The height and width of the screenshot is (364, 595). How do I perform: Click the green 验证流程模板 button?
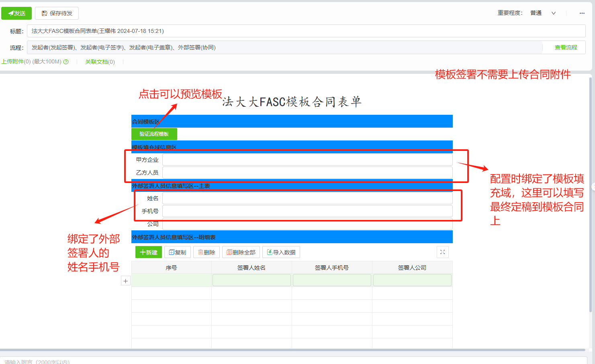coord(154,134)
